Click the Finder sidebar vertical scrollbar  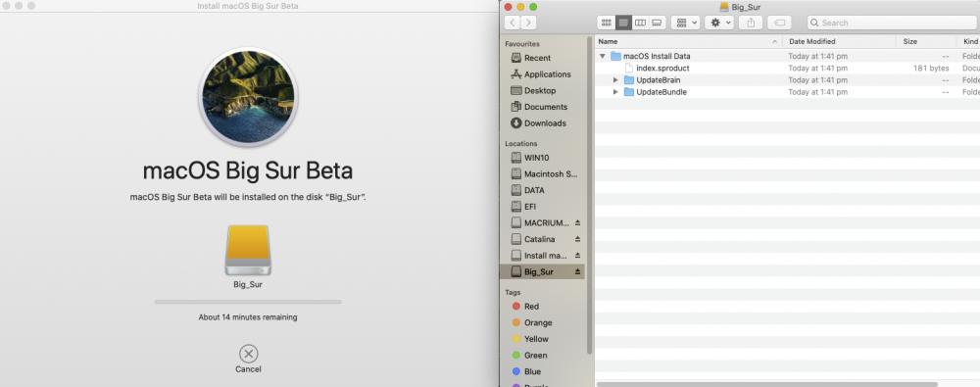coord(589,194)
